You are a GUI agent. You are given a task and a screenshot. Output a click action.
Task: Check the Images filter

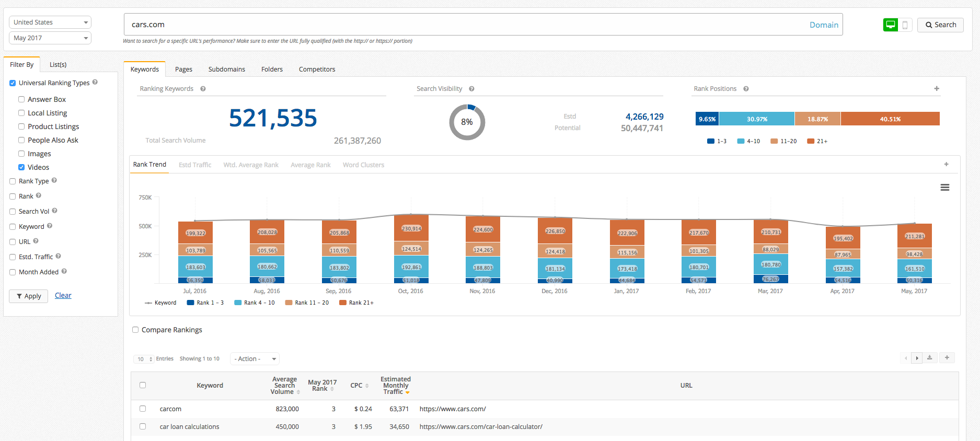[21, 154]
